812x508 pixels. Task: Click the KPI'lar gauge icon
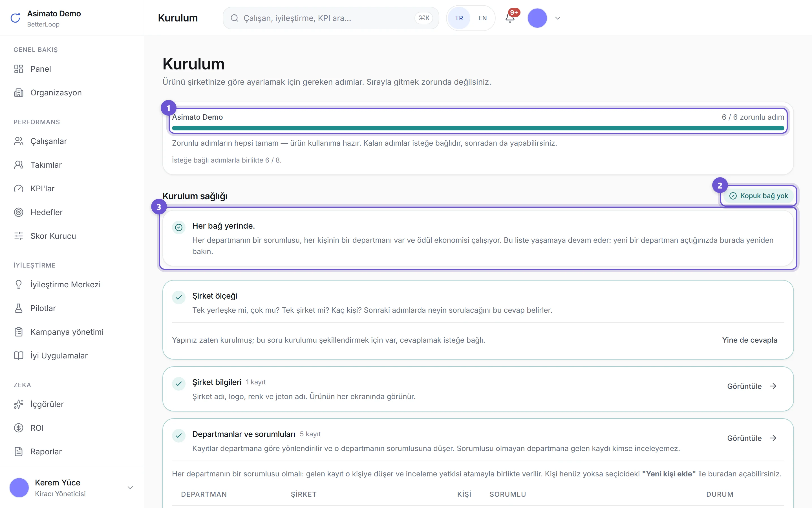tap(18, 189)
